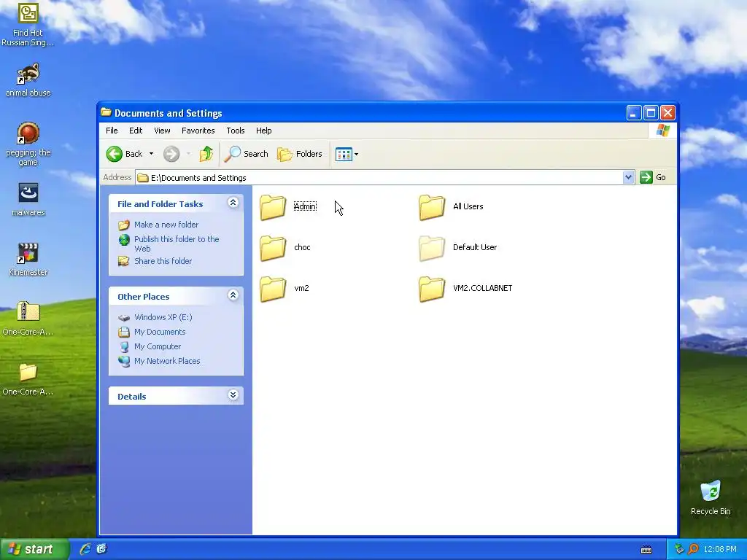Viewport: 747px width, 560px height.
Task: Open the View menu
Action: tap(162, 131)
